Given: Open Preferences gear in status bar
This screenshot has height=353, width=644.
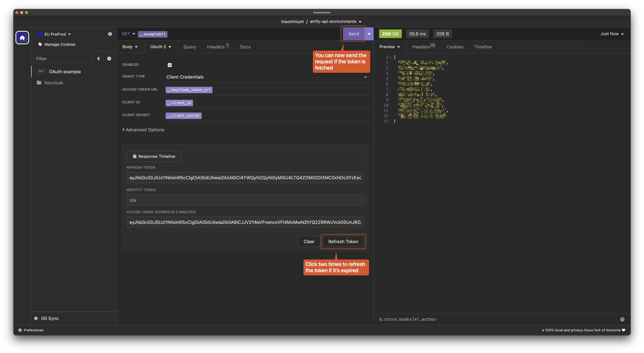Looking at the screenshot, I should tap(20, 330).
